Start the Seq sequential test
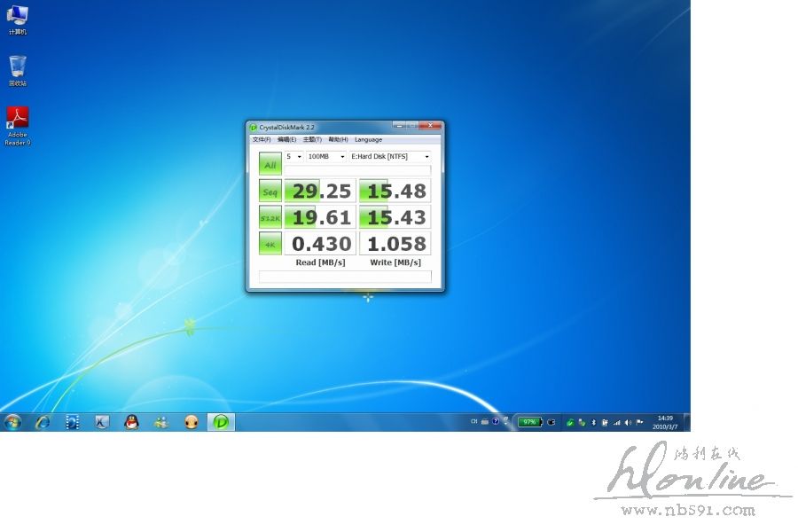 [270, 192]
